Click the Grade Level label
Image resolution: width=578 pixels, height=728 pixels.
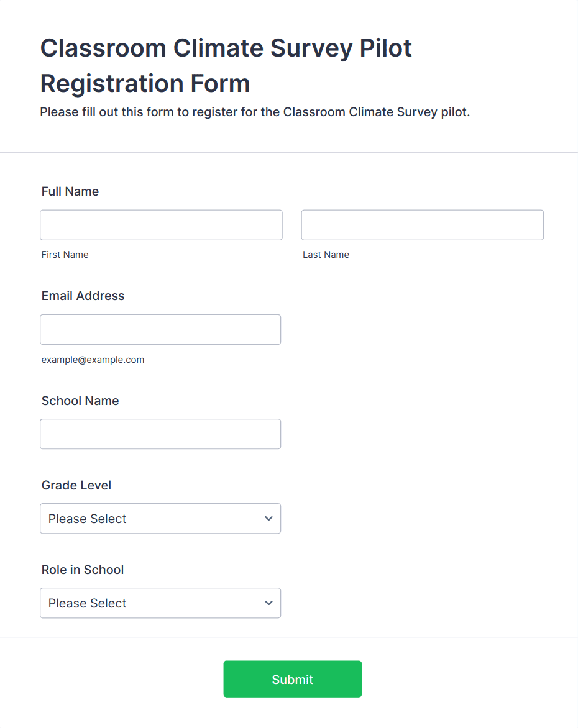point(76,485)
